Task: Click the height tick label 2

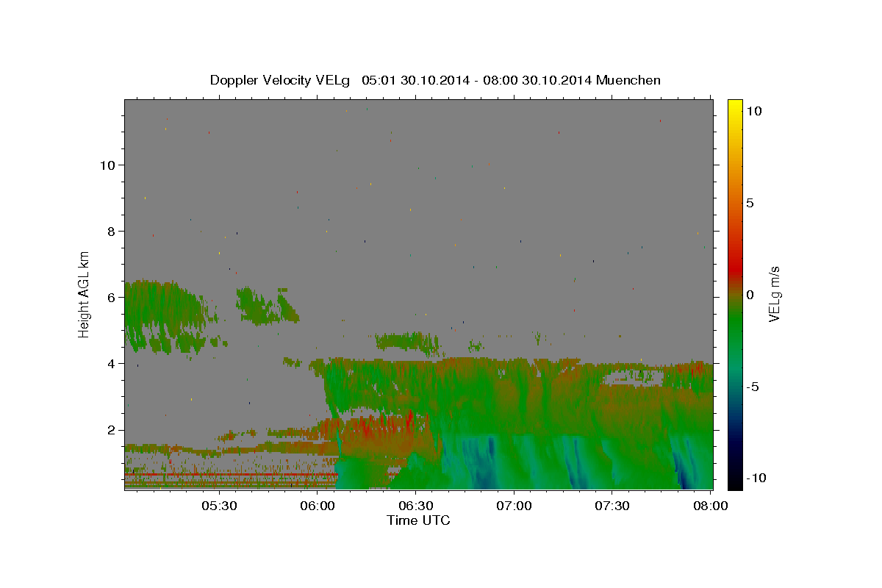Action: tap(110, 429)
